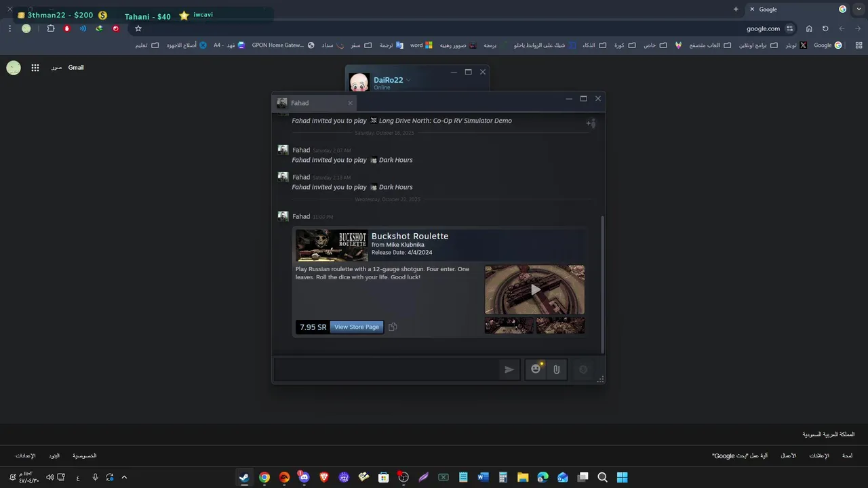Image resolution: width=868 pixels, height=488 pixels.
Task: Open View Store Page for Buckshot Roulette
Action: (x=357, y=327)
